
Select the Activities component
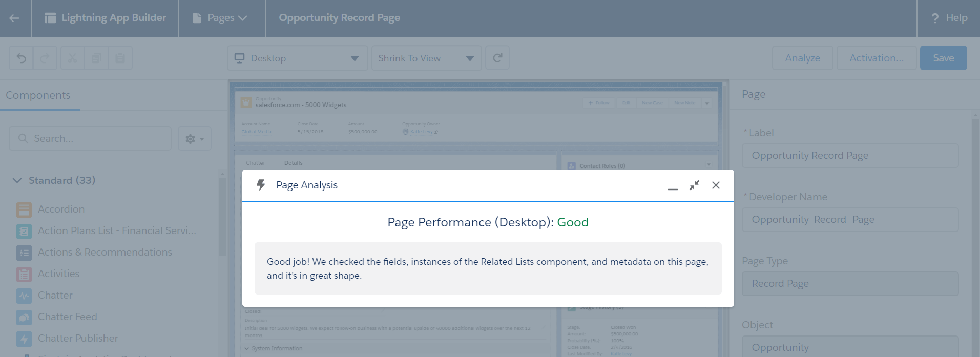(48, 274)
